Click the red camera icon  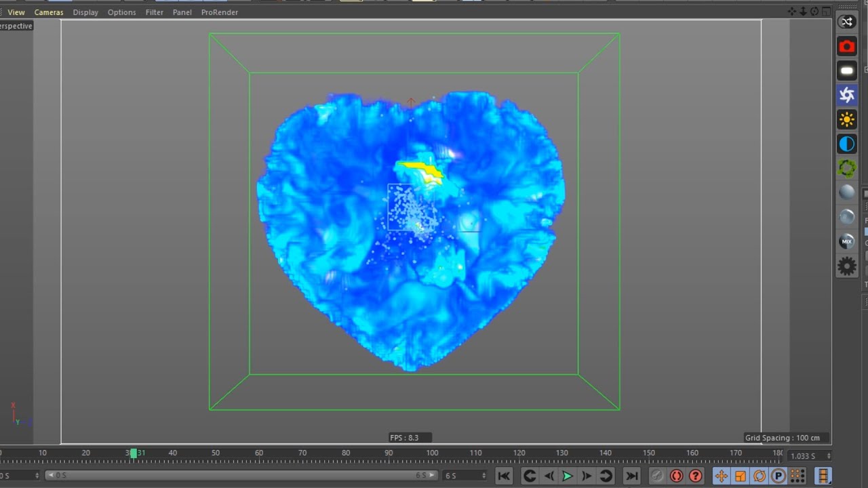(x=847, y=46)
